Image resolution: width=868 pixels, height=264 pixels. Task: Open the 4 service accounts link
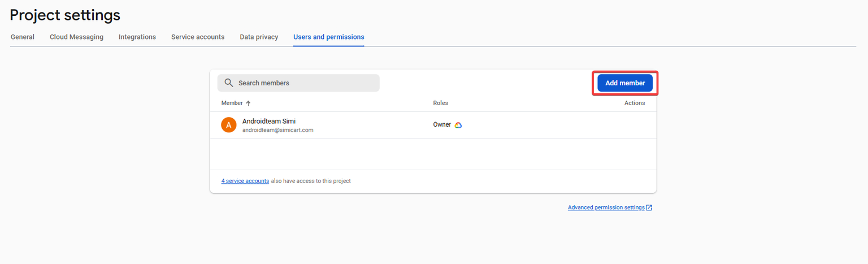click(x=245, y=181)
